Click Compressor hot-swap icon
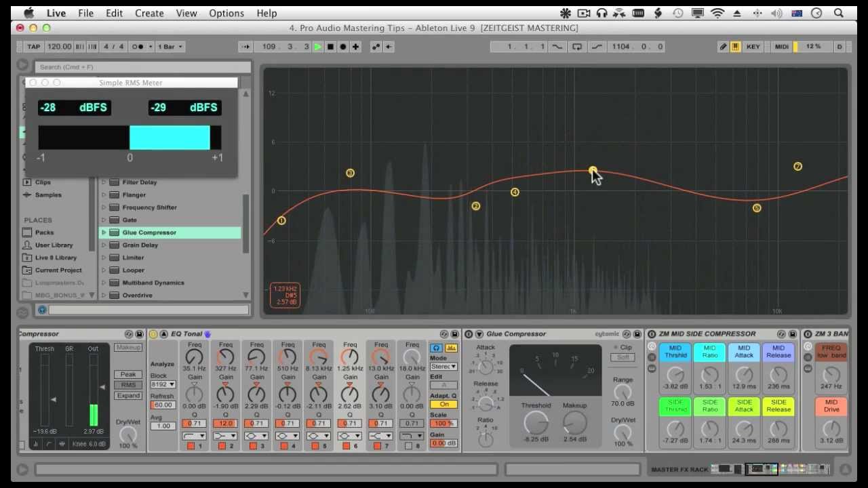Image resolution: width=868 pixels, height=488 pixels. [x=128, y=334]
